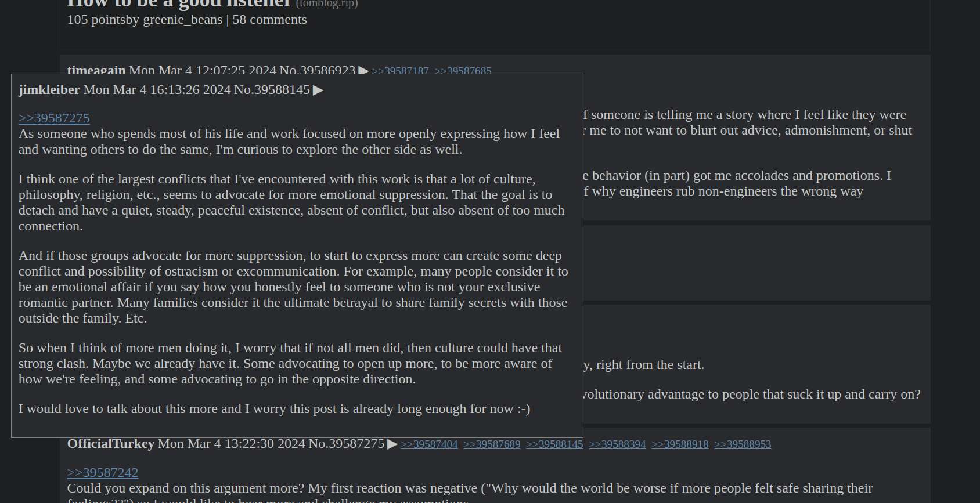
Task: Open reply link >>39587187
Action: pos(400,71)
